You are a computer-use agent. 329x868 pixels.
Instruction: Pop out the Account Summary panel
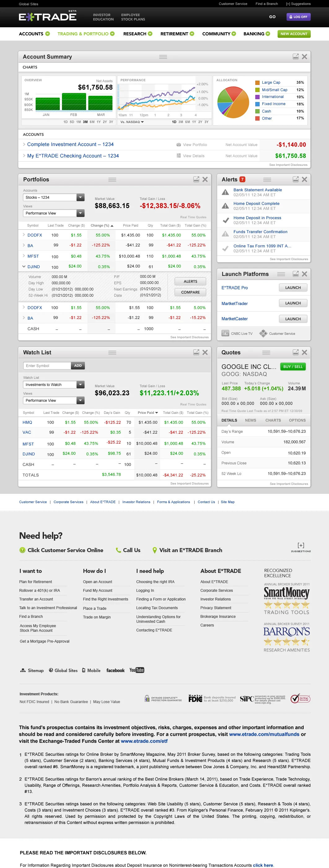[295, 57]
